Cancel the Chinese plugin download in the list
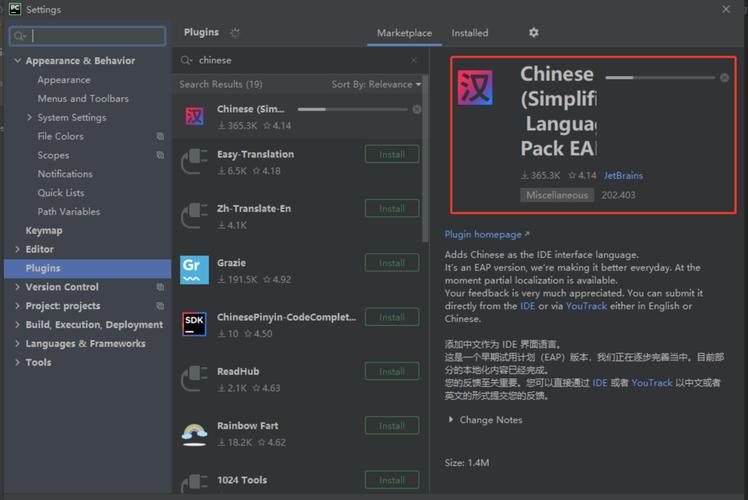Image resolution: width=748 pixels, height=500 pixels. coord(416,109)
